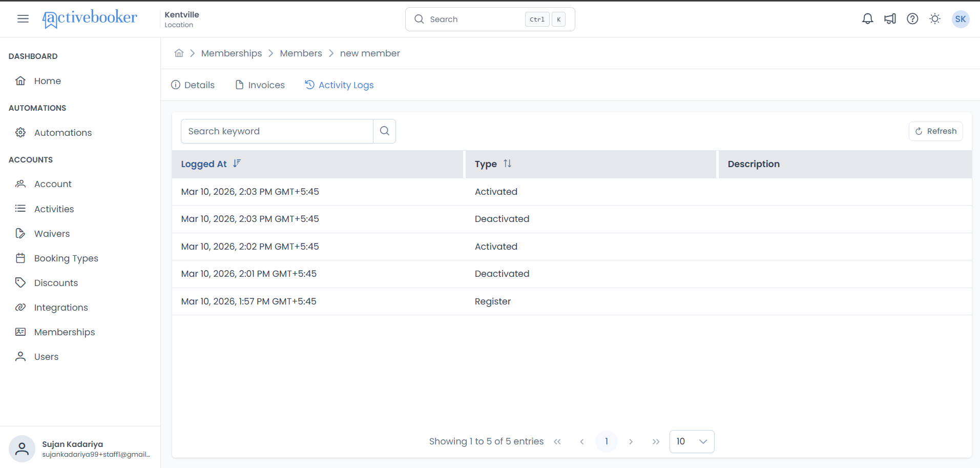This screenshot has width=980, height=468.
Task: Open Sujan Kadariya profile at sidebar bottom
Action: pyautogui.click(x=80, y=449)
